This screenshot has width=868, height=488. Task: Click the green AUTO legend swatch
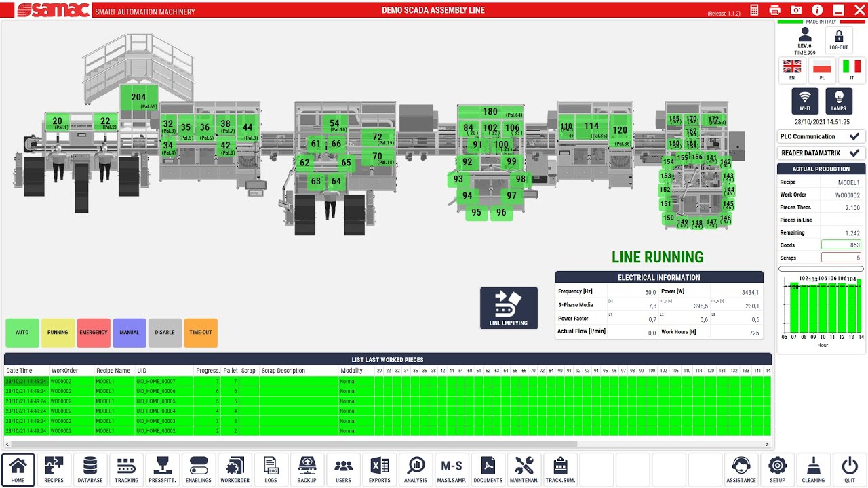point(22,333)
